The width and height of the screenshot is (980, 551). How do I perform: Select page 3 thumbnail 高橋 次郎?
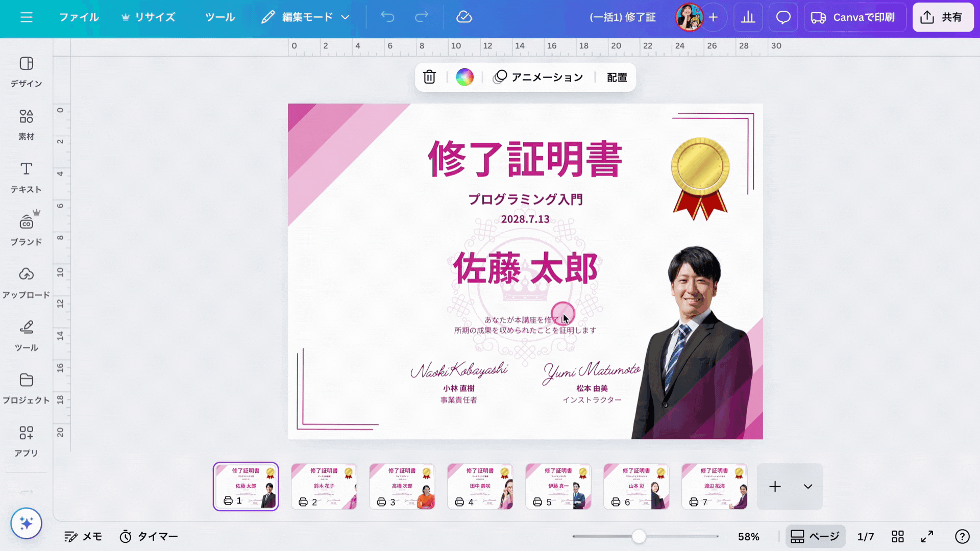[x=402, y=486]
